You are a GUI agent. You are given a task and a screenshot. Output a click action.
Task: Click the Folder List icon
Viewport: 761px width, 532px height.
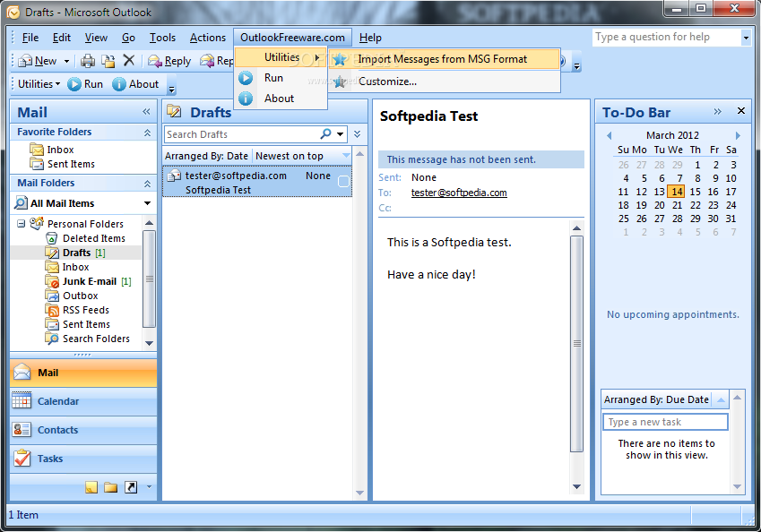coord(110,487)
